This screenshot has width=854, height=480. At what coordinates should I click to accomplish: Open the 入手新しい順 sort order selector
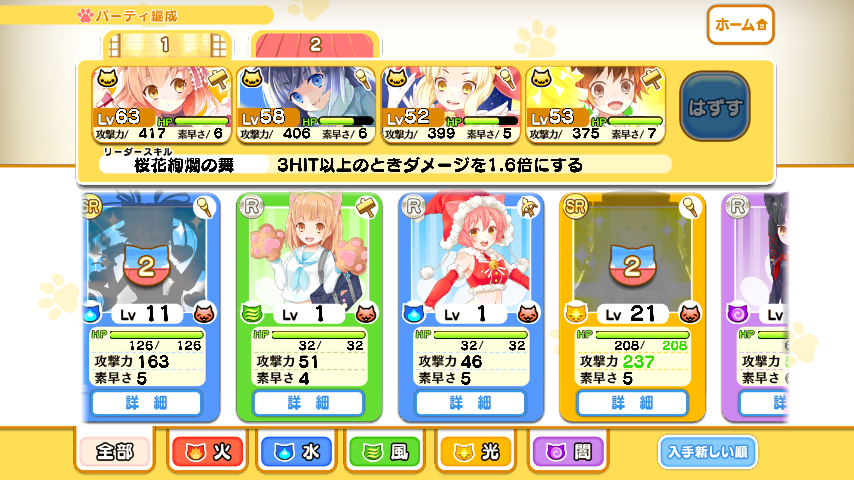click(x=707, y=452)
